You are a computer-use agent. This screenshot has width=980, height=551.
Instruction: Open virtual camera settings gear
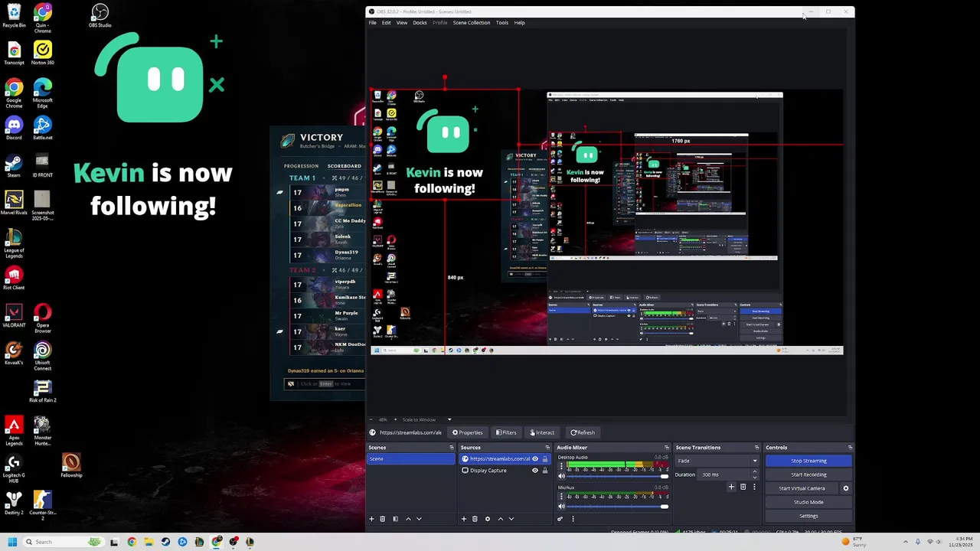tap(846, 488)
